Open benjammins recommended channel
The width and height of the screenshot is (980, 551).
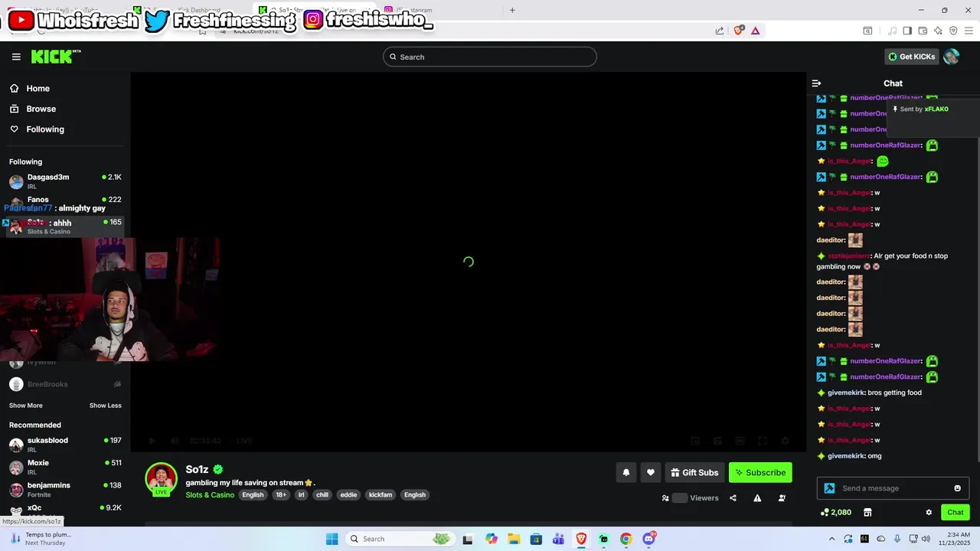pyautogui.click(x=65, y=489)
